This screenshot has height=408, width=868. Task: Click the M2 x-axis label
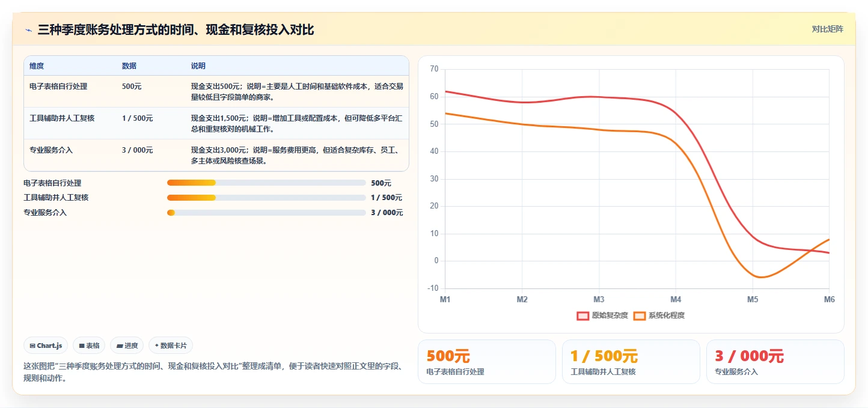[522, 299]
